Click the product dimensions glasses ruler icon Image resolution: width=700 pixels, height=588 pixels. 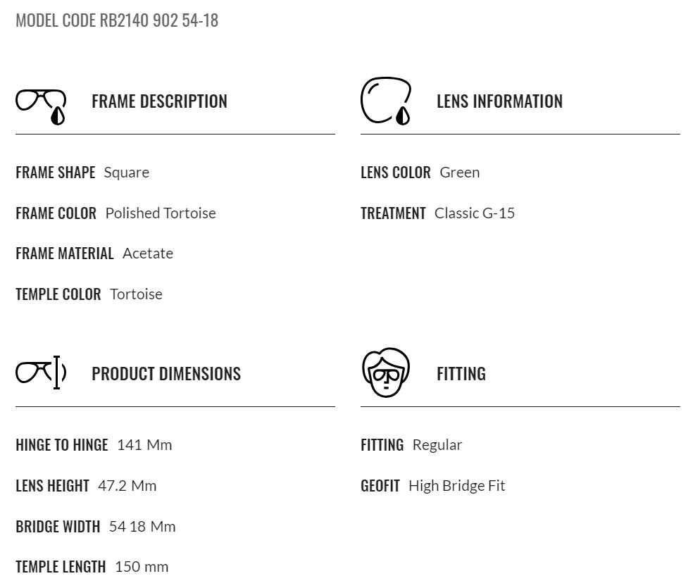pyautogui.click(x=41, y=373)
